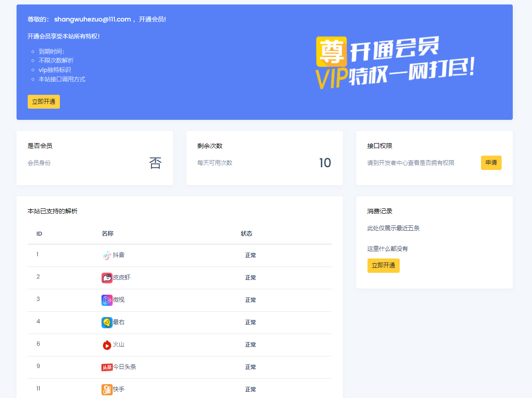Select the Huoshan flame icon
Screen dimensions: 532x398
coord(107,345)
